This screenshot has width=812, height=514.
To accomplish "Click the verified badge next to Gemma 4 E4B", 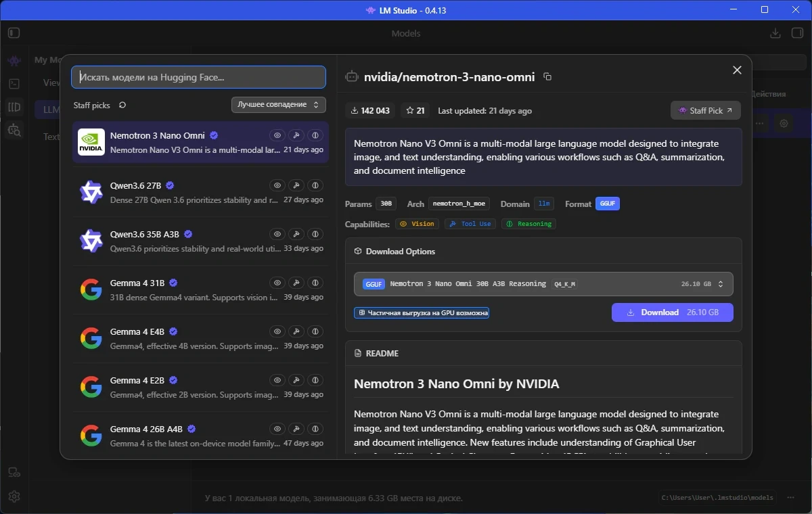I will 173,331.
